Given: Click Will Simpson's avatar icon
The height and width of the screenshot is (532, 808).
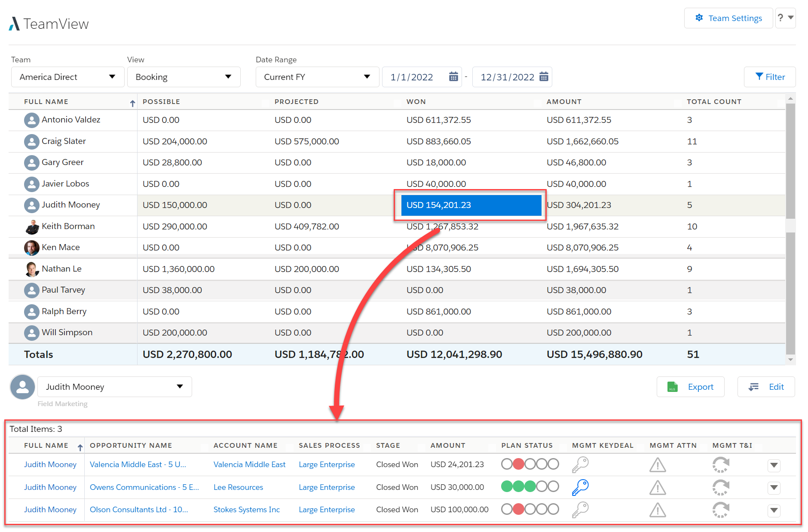Looking at the screenshot, I should [31, 333].
